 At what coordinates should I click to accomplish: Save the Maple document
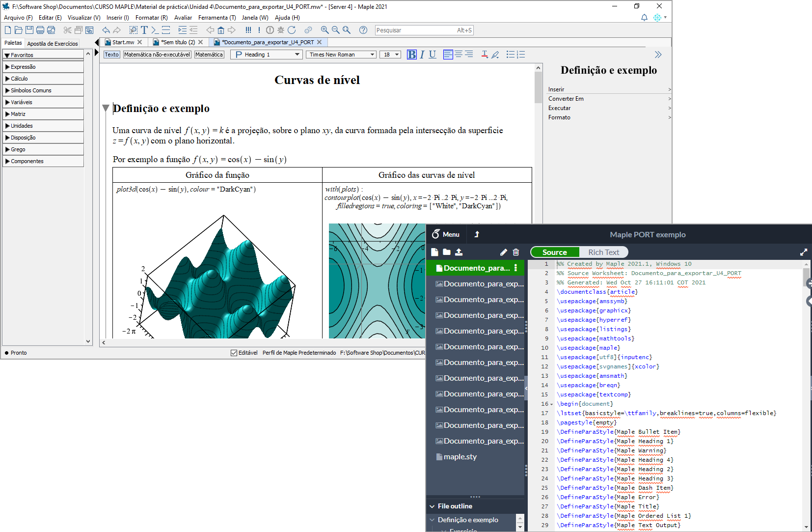[x=29, y=30]
